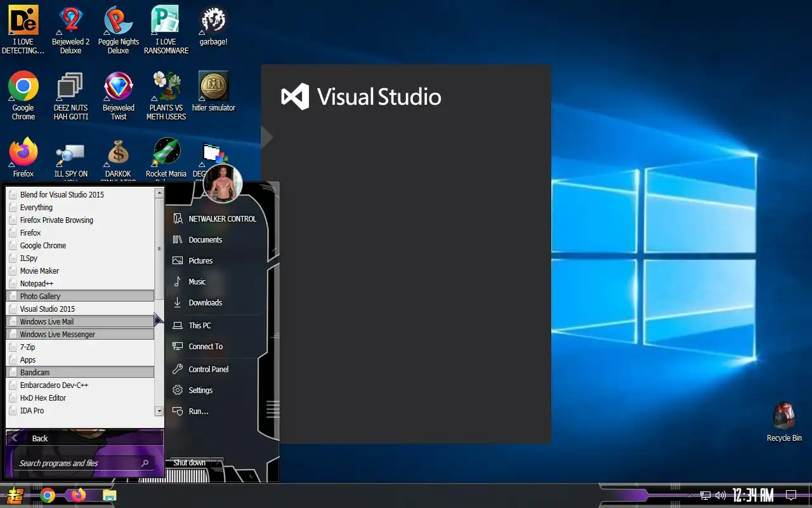Image resolution: width=812 pixels, height=508 pixels.
Task: Select hitler simulator desktop icon
Action: pos(214,91)
